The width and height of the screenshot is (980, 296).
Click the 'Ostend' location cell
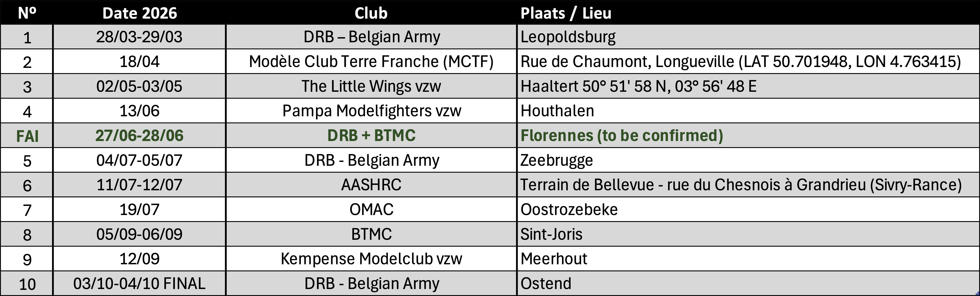[x=546, y=284]
